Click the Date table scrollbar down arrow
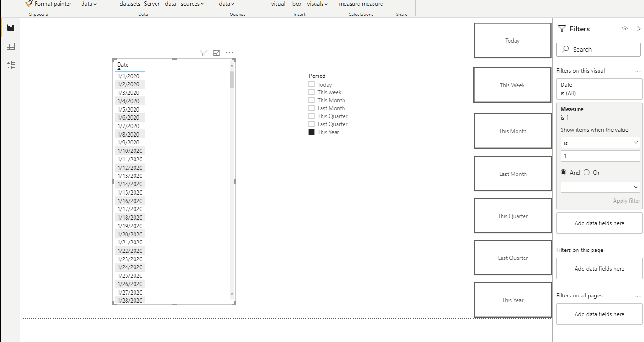This screenshot has height=342, width=644. (232, 294)
